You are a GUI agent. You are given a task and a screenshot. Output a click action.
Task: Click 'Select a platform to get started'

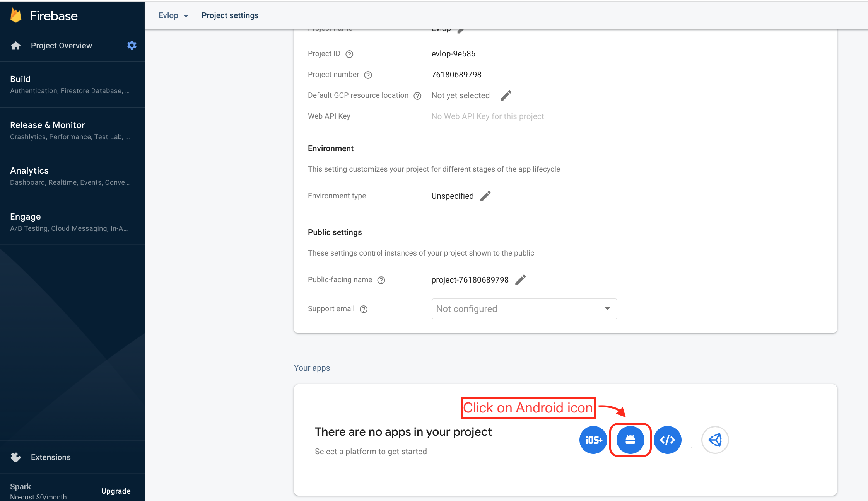371,452
